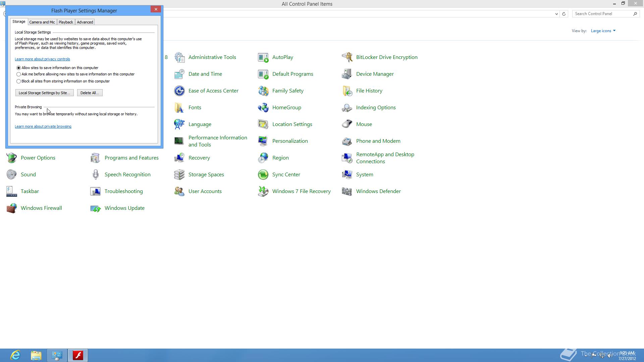Expand the address bar history dropdown arrow
This screenshot has width=644, height=362.
coord(556,14)
